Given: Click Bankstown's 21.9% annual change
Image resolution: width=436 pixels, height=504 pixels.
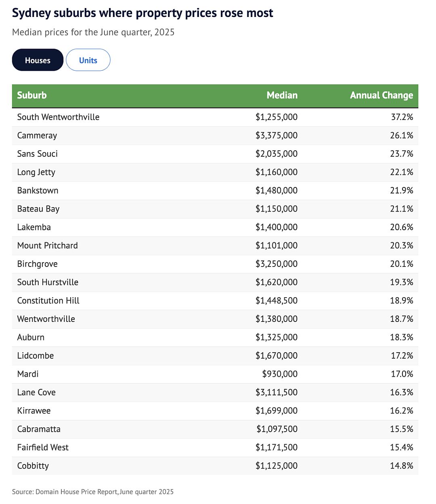Looking at the screenshot, I should tap(402, 191).
